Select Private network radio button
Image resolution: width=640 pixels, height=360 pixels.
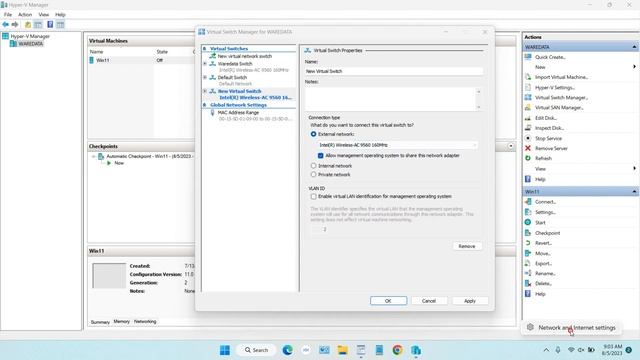313,175
